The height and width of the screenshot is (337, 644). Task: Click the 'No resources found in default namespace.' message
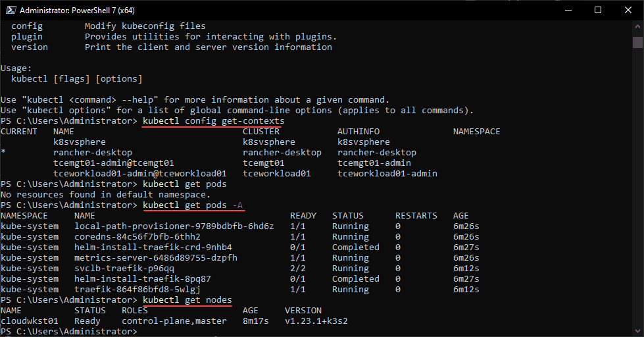(105, 194)
